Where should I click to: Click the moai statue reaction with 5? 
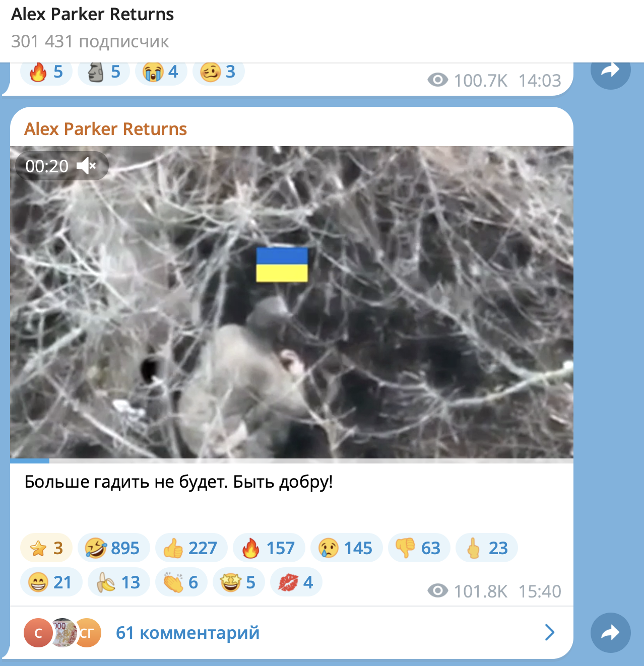(x=104, y=72)
